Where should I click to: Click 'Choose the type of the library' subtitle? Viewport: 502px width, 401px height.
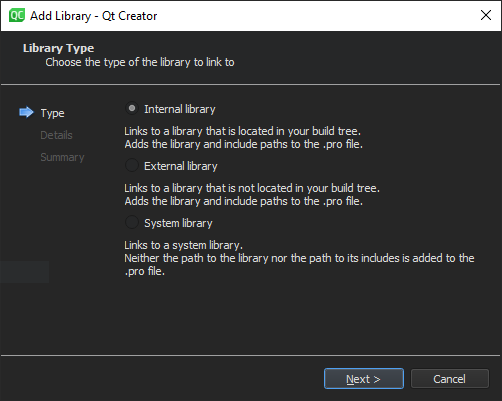pos(140,62)
